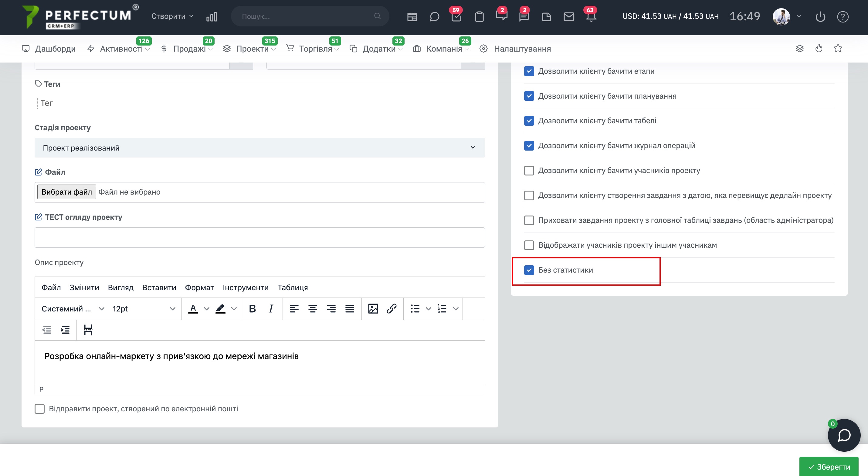The width and height of the screenshot is (868, 476).
Task: Apply bullet list in editor
Action: pyautogui.click(x=415, y=308)
